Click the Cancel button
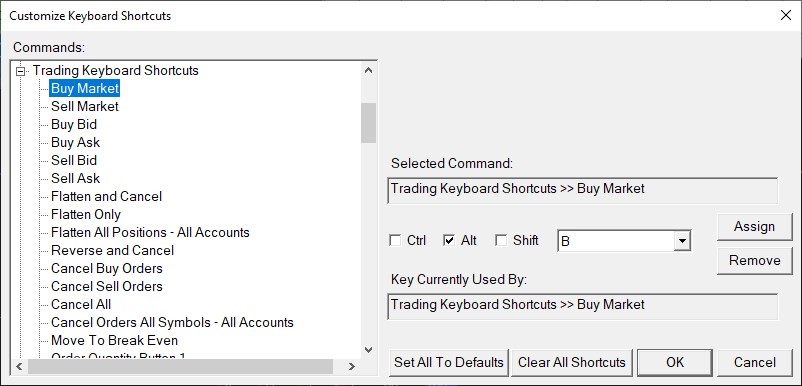Image resolution: width=802 pixels, height=386 pixels. tap(754, 362)
